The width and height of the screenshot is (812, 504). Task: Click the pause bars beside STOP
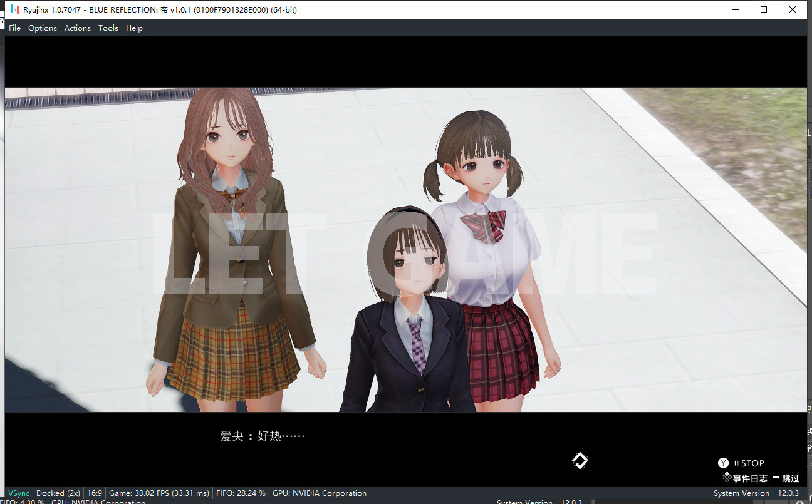pos(736,464)
